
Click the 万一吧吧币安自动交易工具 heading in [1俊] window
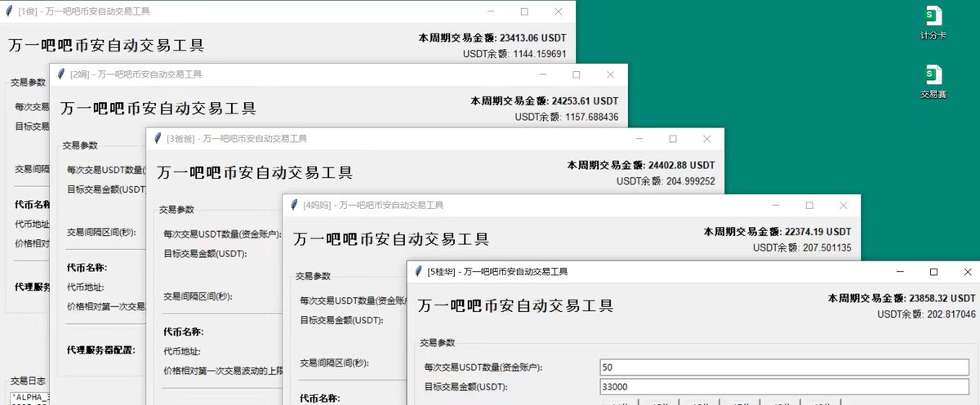[x=106, y=46]
